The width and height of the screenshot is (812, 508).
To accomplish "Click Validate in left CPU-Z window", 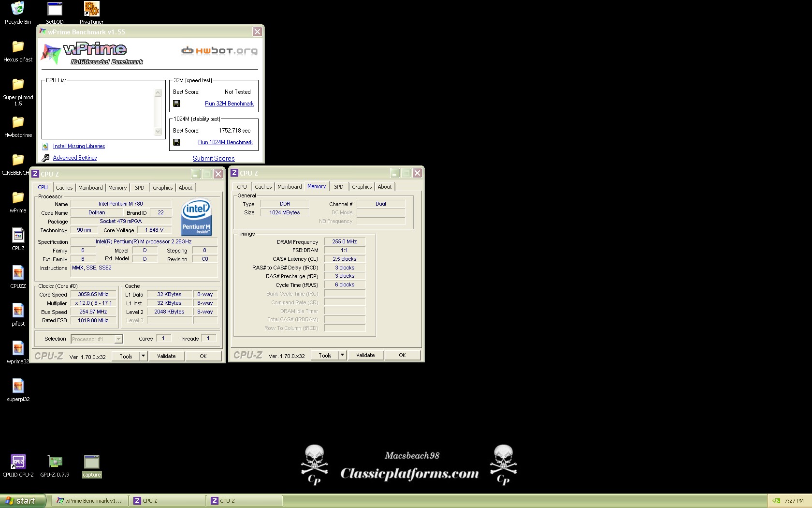I will pos(166,356).
